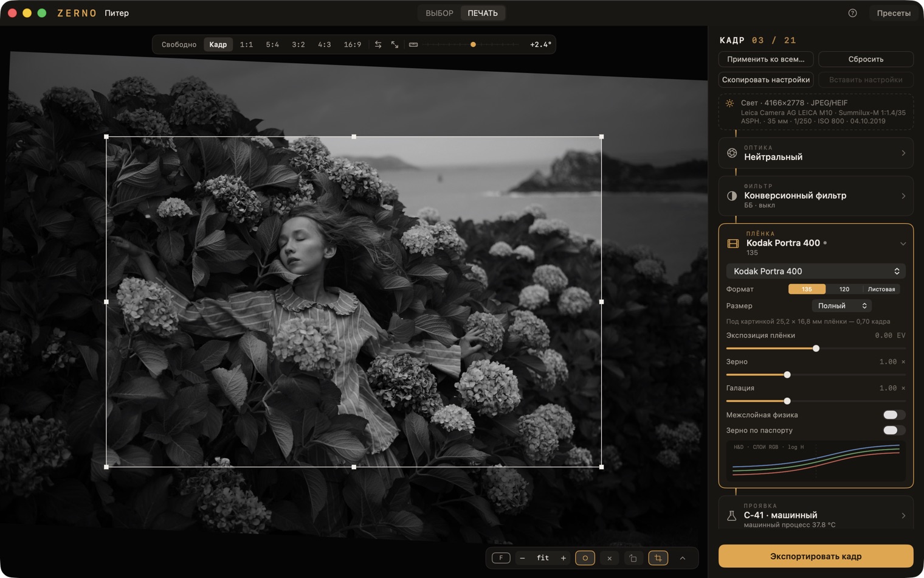Switch to the ПЕЧАТЬ tab
Screen dimensions: 924x578
[x=483, y=13]
